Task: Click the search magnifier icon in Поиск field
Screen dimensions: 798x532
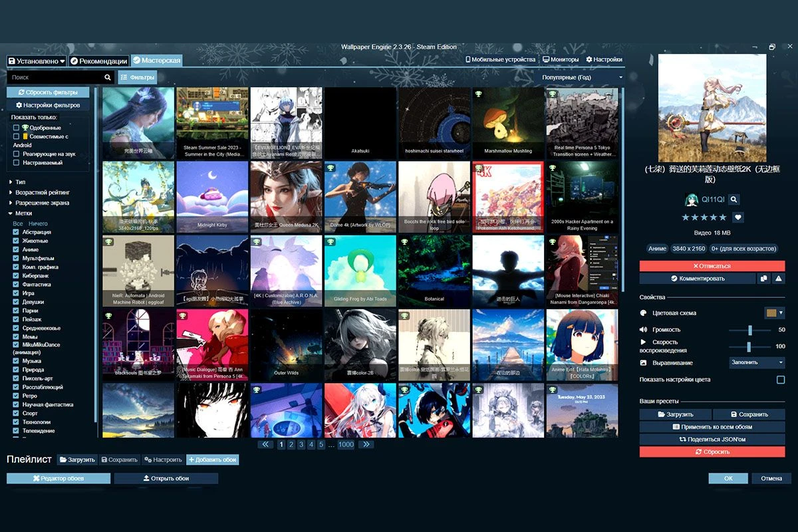Action: pos(108,77)
